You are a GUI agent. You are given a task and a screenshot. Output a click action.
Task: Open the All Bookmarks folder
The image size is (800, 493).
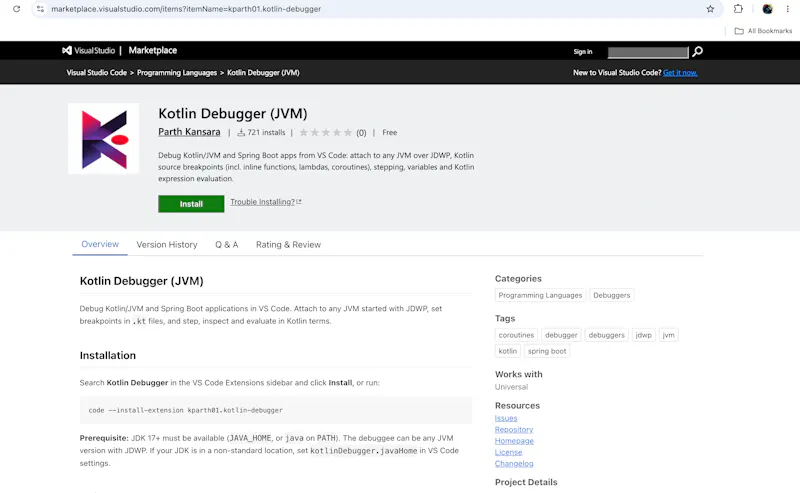pos(763,31)
